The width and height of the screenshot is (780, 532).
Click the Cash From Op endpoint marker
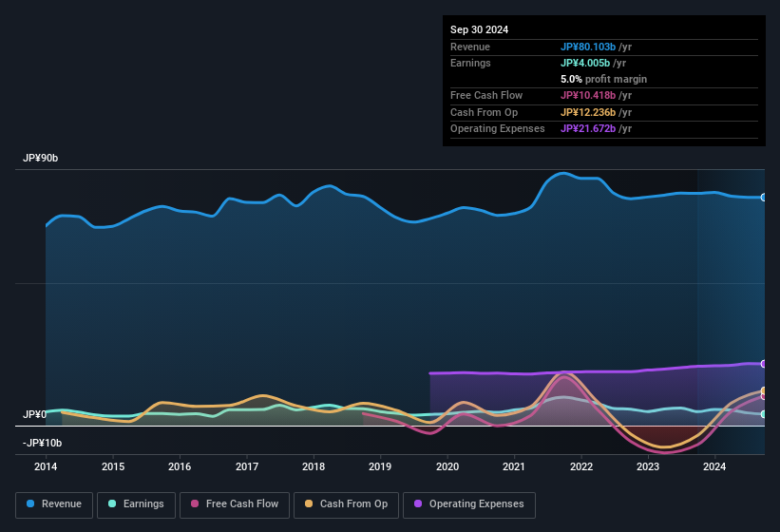(764, 390)
